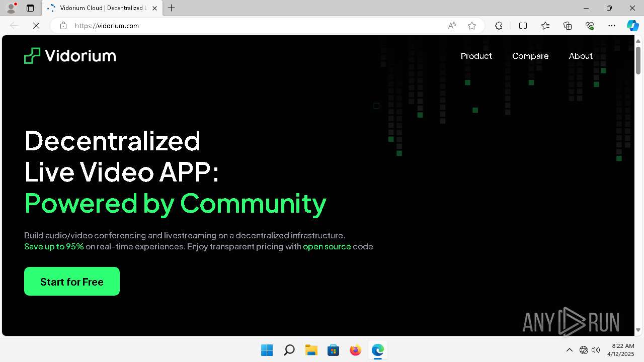The width and height of the screenshot is (644, 362).
Task: Open the profile avatar icon
Action: (11, 8)
